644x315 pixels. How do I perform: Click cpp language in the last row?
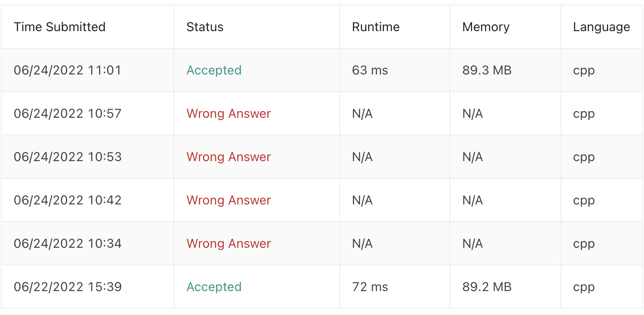click(584, 288)
